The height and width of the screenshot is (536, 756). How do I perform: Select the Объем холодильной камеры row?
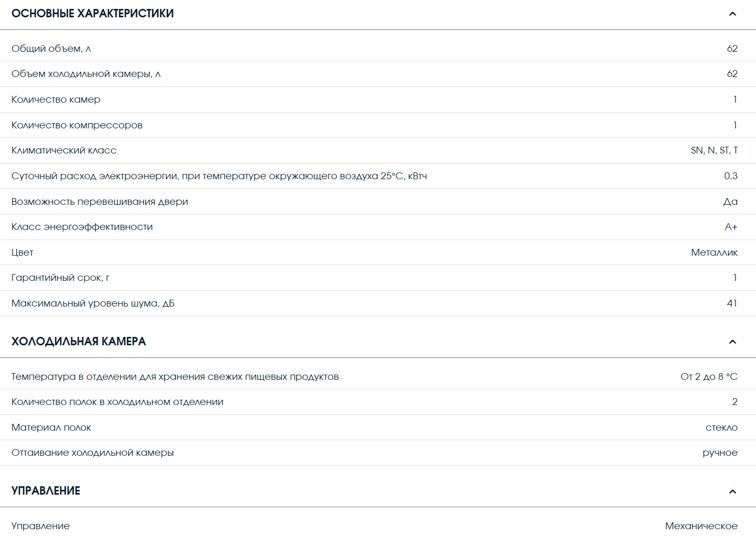point(378,74)
